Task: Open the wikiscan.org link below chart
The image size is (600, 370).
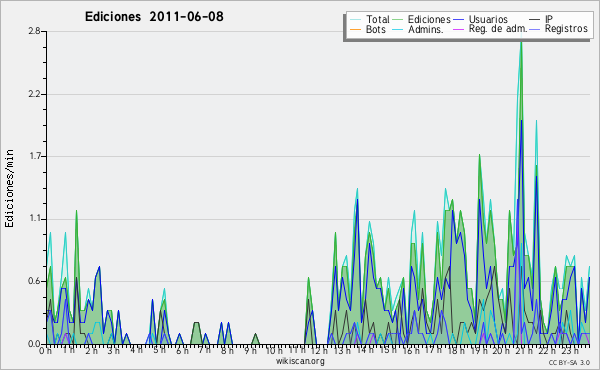Action: (x=300, y=361)
